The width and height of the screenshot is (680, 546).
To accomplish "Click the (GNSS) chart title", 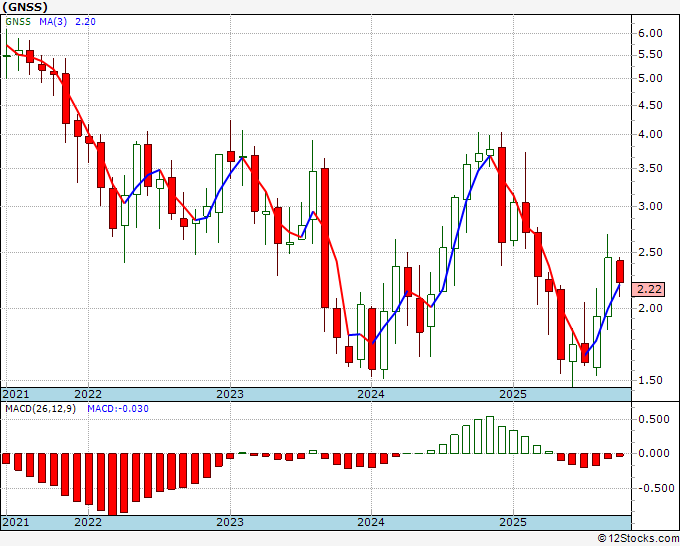I will coord(25,7).
